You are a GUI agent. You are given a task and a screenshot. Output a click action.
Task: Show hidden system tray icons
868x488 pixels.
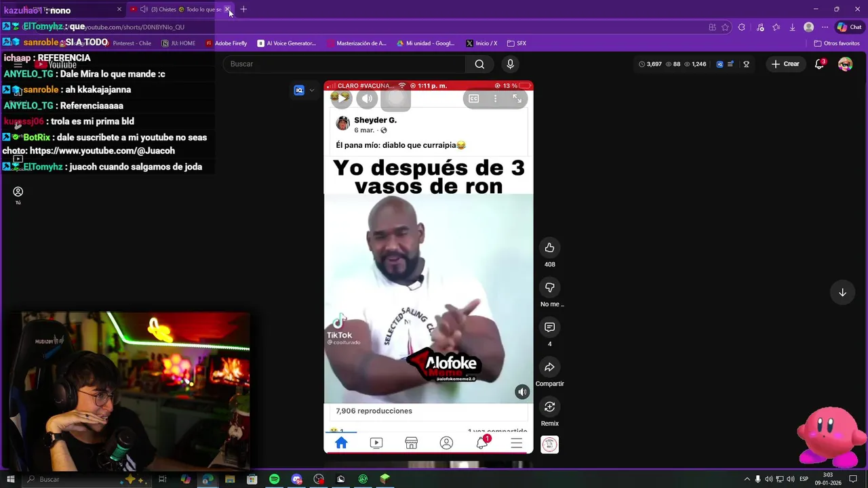click(747, 479)
